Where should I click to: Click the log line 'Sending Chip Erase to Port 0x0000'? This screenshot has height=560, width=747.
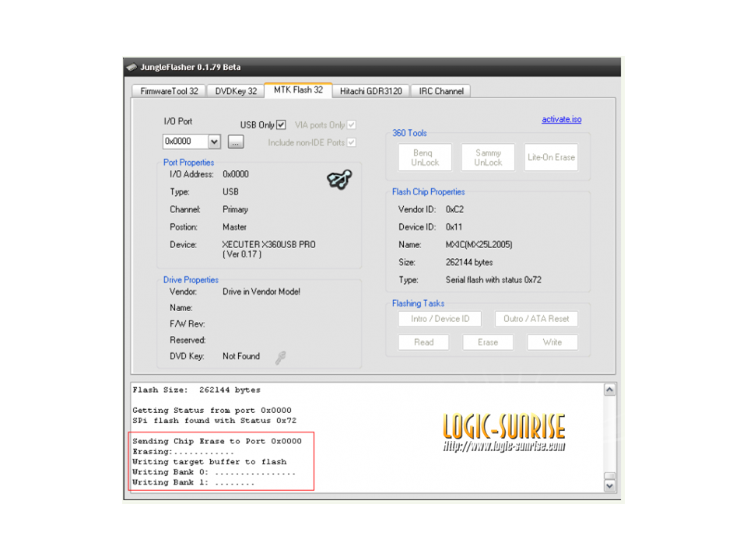pyautogui.click(x=217, y=442)
